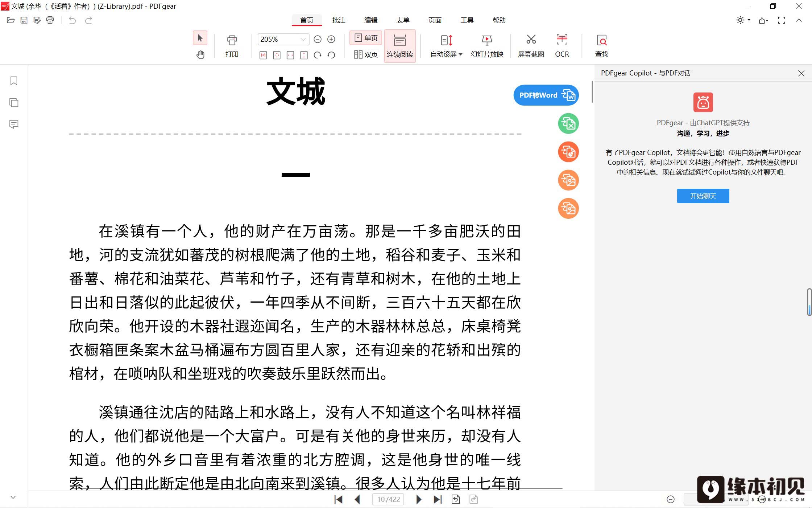The height and width of the screenshot is (508, 812).
Task: Toggle 连续阅读 continuous reading mode
Action: 400,46
